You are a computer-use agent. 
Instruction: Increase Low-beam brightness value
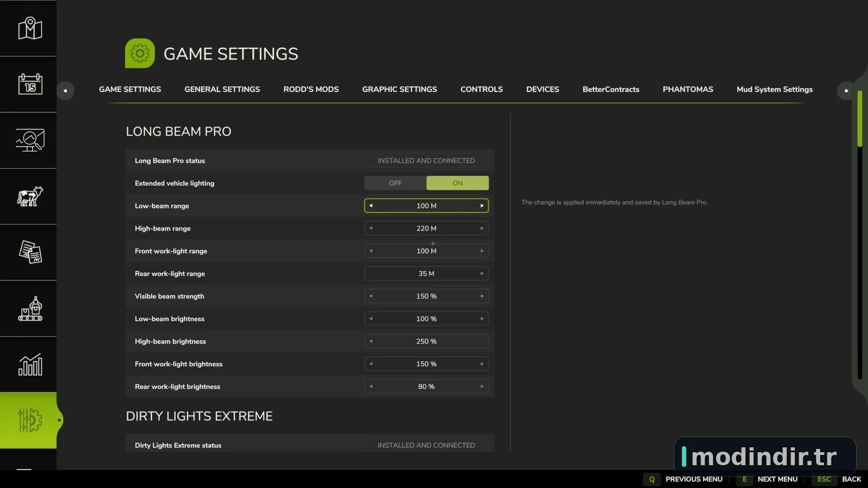(482, 319)
